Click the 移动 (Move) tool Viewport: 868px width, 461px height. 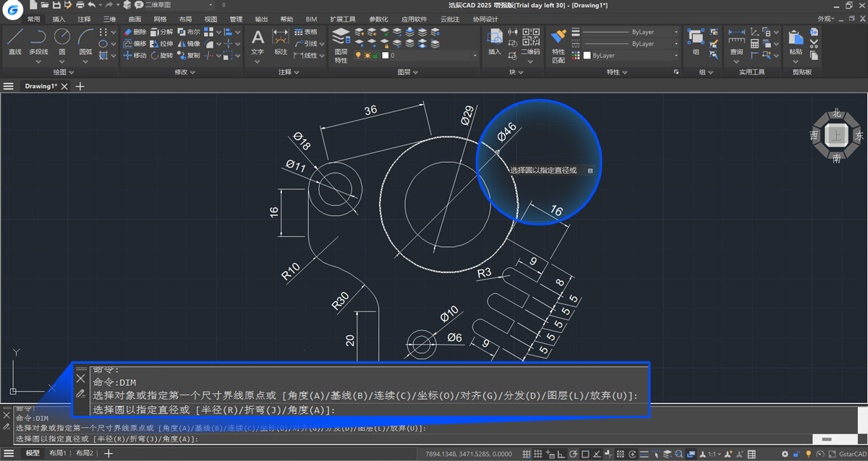135,56
